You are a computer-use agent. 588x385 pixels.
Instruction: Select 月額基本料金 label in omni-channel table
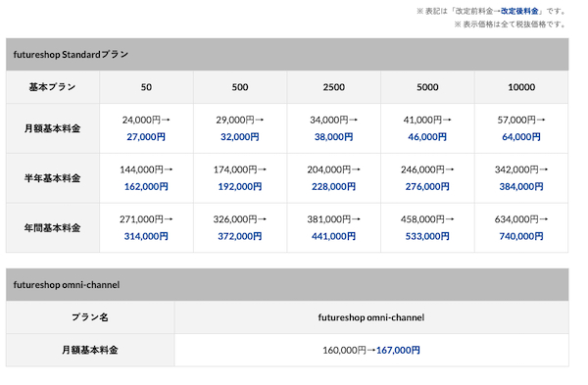[x=90, y=350]
